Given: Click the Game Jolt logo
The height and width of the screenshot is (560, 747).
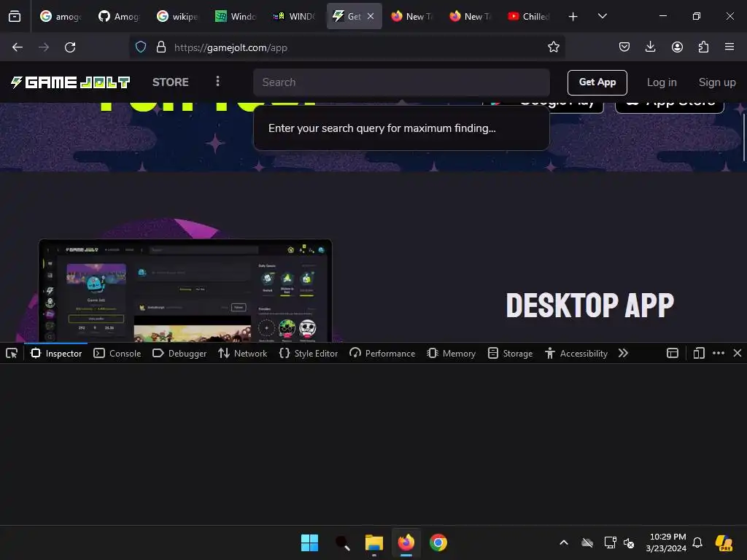Looking at the screenshot, I should point(70,82).
